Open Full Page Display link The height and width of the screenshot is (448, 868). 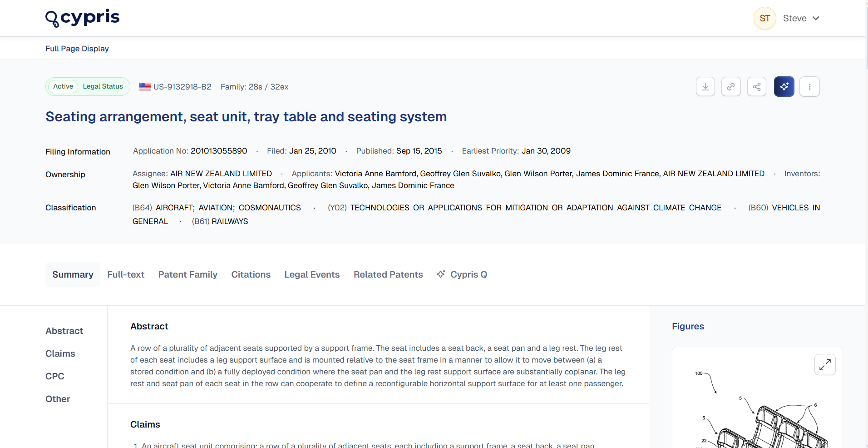coord(77,49)
